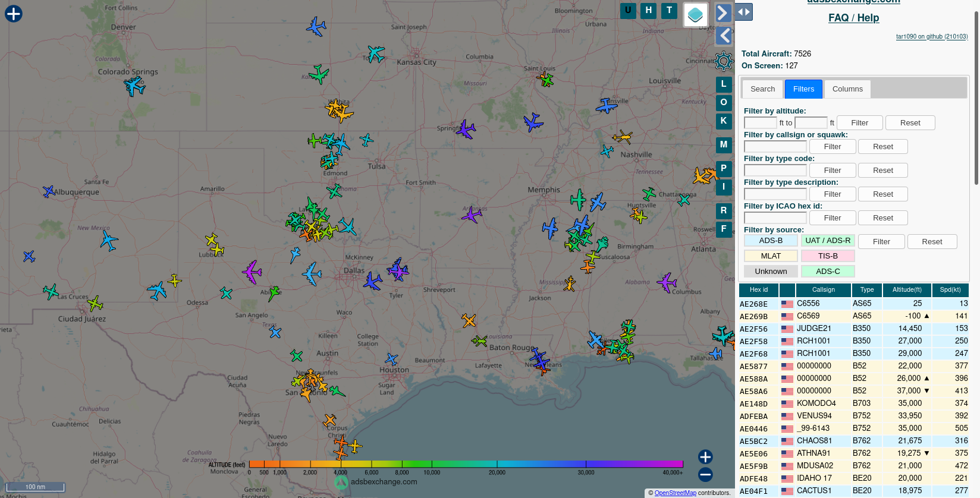Click the minimum altitude input field

761,123
